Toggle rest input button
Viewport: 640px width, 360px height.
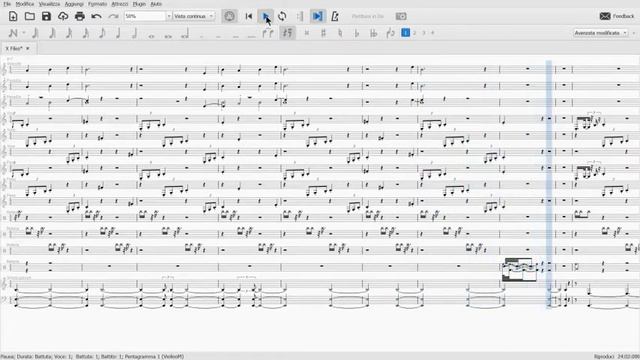(288, 33)
